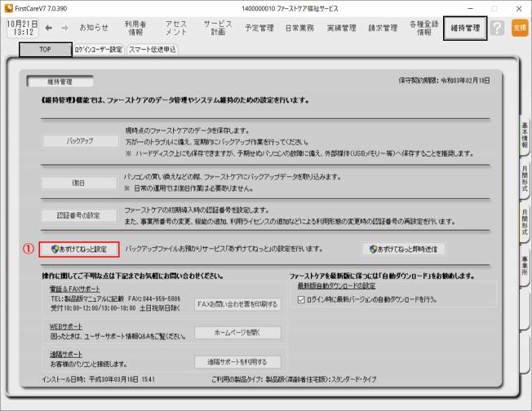Click あずけてねっと即時送信 shield button
This screenshot has width=532, height=411.
[x=404, y=250]
